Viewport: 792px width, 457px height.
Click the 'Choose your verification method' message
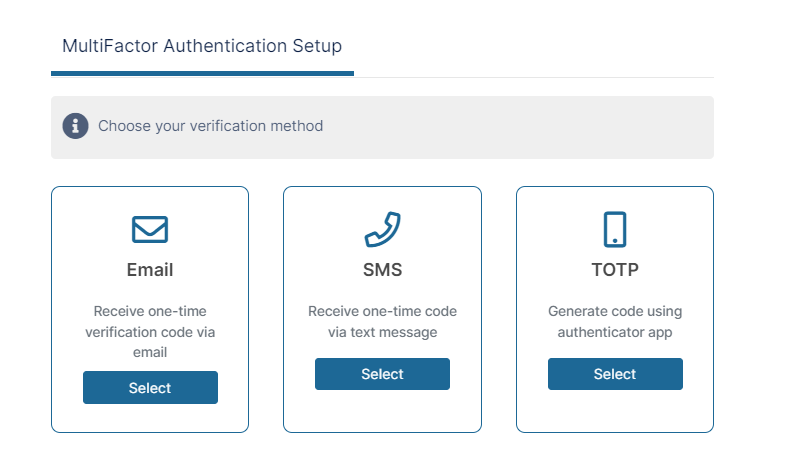(210, 126)
